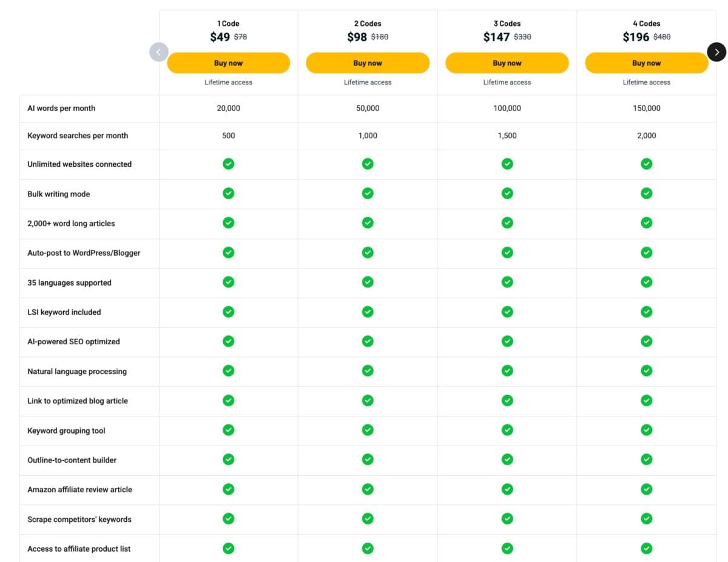Click Buy now for 1 Code plan
This screenshot has height=562, width=728.
click(x=228, y=63)
